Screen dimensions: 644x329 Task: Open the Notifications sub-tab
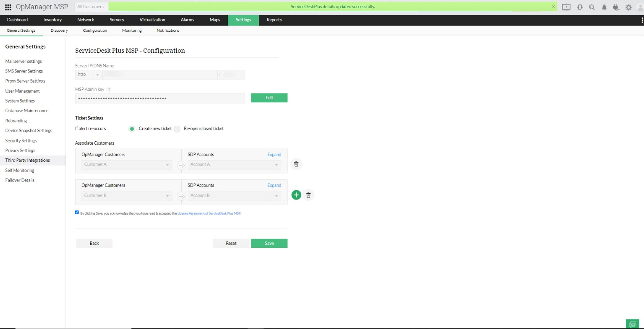tap(168, 31)
